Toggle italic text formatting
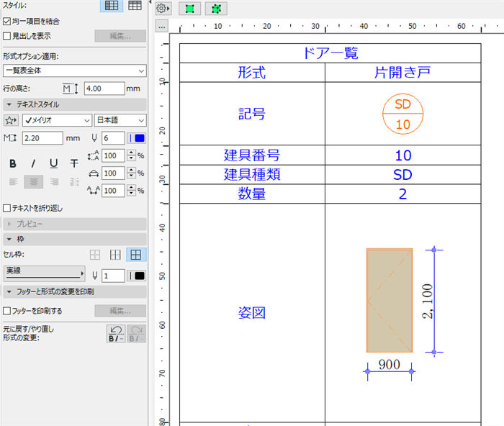 pos(33,163)
